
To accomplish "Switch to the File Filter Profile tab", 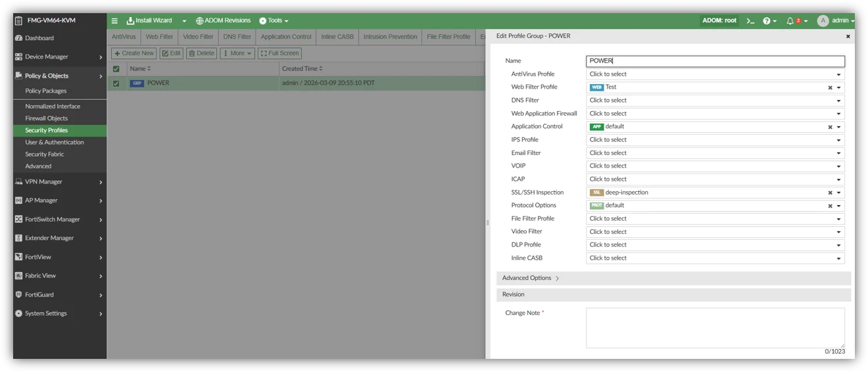I will click(x=448, y=37).
